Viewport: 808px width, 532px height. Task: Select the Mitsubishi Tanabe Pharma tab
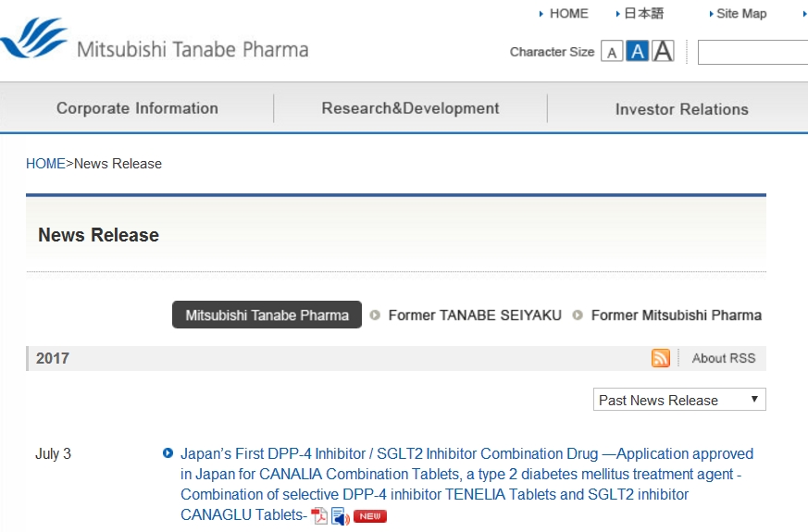tap(267, 315)
